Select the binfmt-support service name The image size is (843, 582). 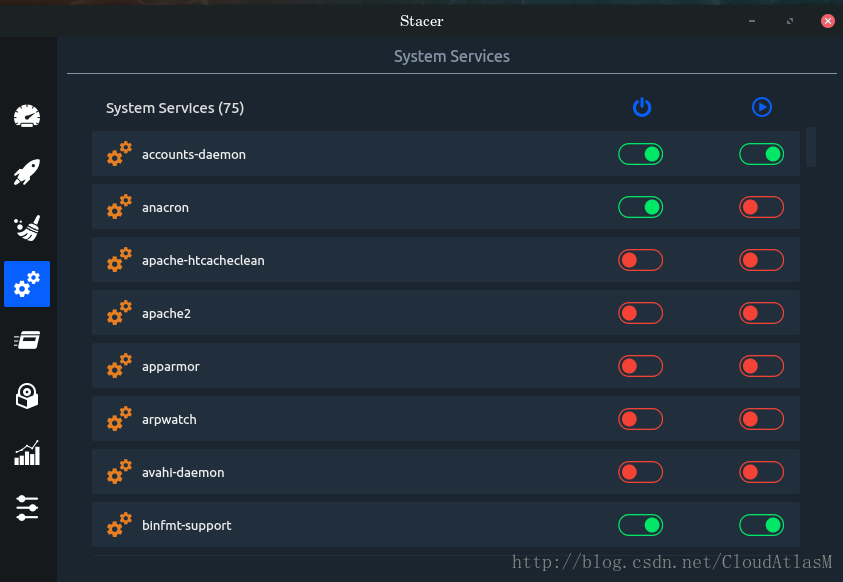(187, 526)
